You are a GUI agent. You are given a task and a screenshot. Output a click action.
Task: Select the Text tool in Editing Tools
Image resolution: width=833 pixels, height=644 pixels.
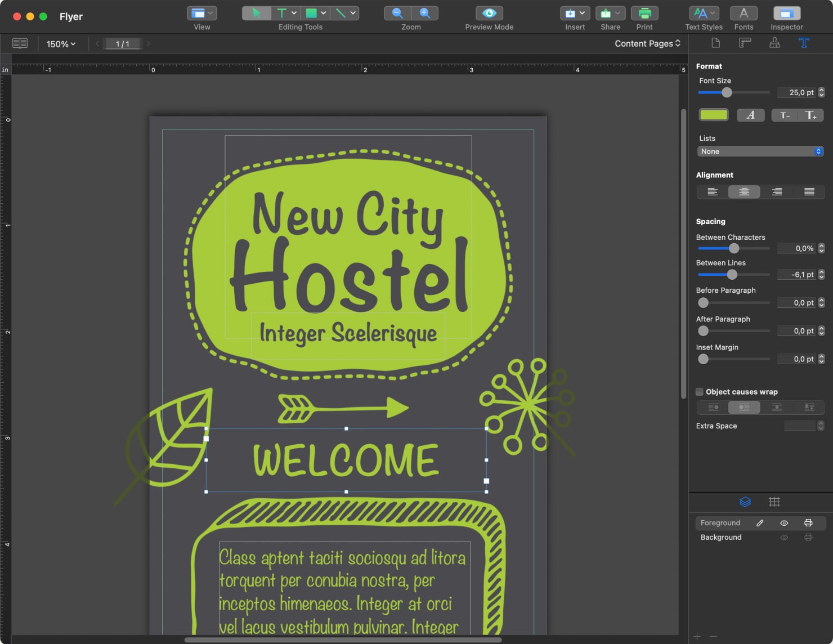pyautogui.click(x=281, y=13)
